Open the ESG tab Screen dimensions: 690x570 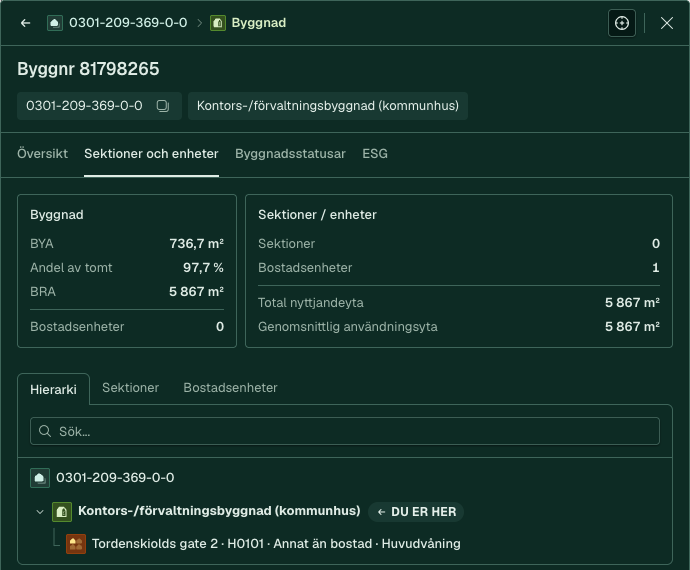[375, 154]
